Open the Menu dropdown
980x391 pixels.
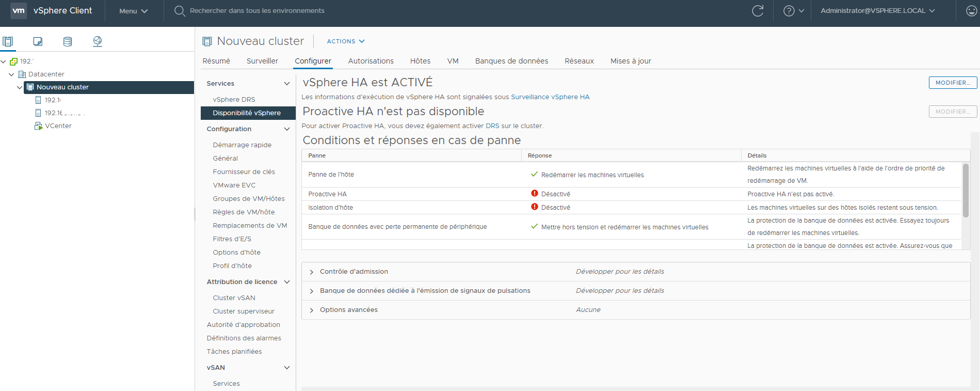[133, 11]
